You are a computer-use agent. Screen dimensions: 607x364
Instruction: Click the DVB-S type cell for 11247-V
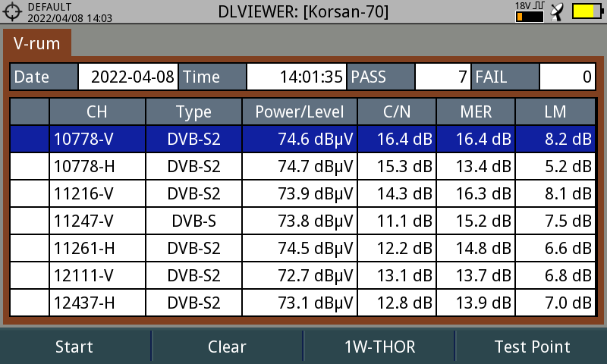pos(193,221)
